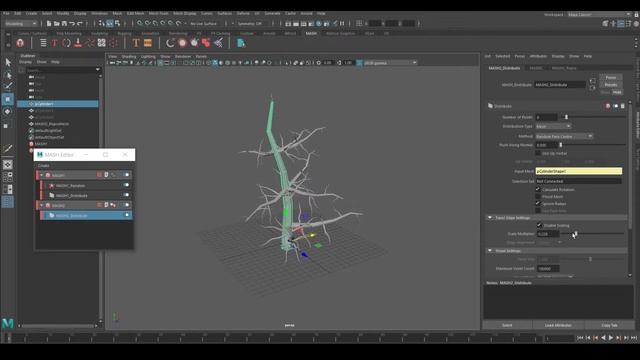Click the horizontal lines shelf icon
This screenshot has width=640, height=360.
tap(43, 43)
